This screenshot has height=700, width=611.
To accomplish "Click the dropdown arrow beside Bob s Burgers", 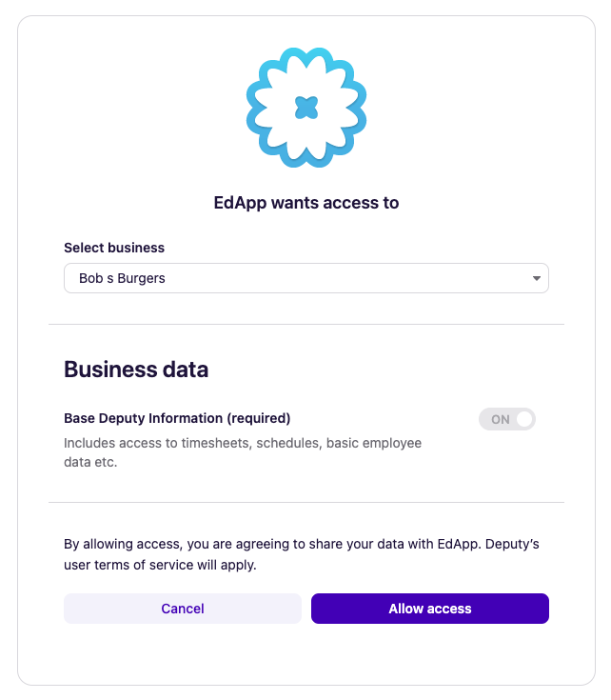I will [537, 278].
